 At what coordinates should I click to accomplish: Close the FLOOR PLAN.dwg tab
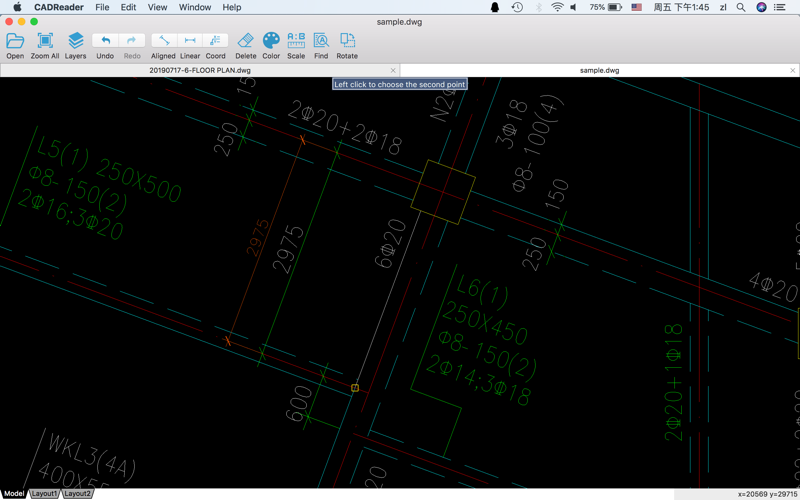pyautogui.click(x=393, y=70)
